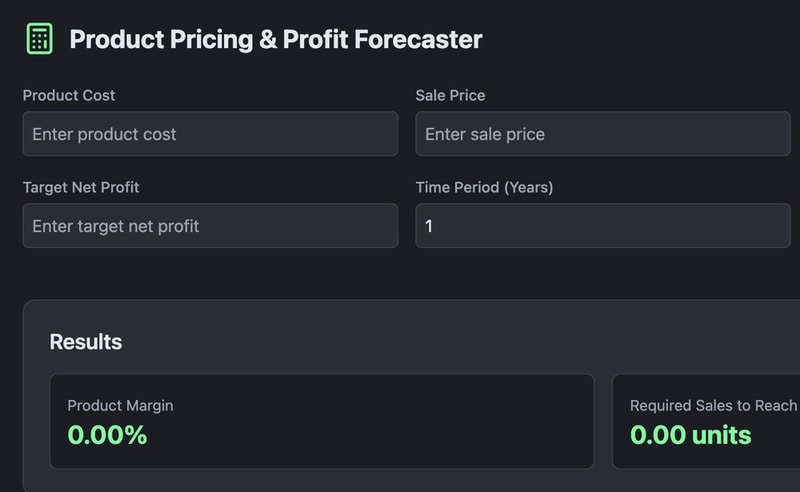
Task: Click the 0.00% margin value
Action: point(107,435)
